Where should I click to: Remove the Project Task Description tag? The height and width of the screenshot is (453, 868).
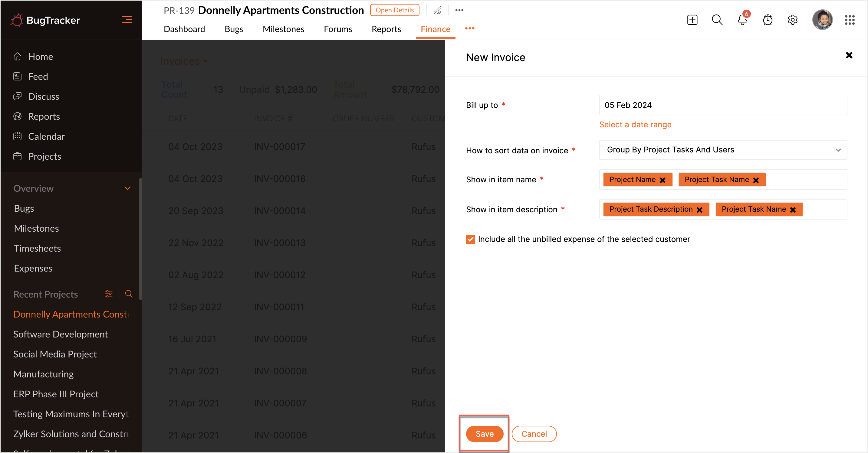[699, 210]
